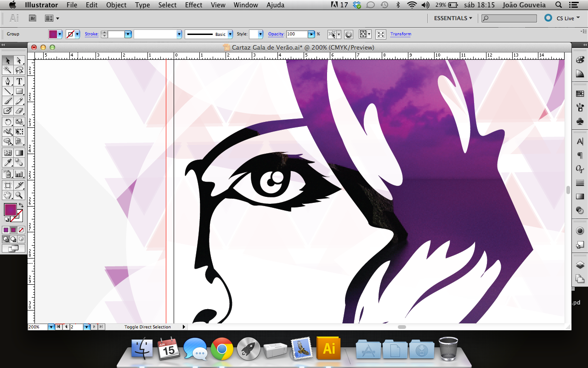588x368 pixels.
Task: Open the stroke weight dropdown
Action: click(x=128, y=34)
